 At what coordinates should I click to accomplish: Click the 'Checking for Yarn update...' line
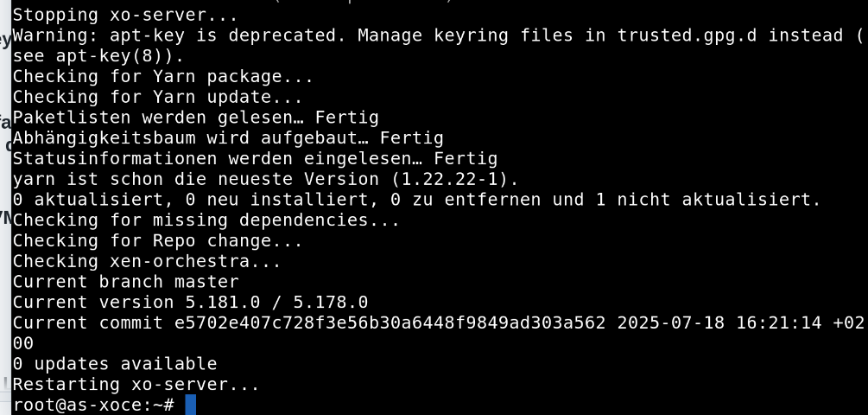(x=158, y=97)
